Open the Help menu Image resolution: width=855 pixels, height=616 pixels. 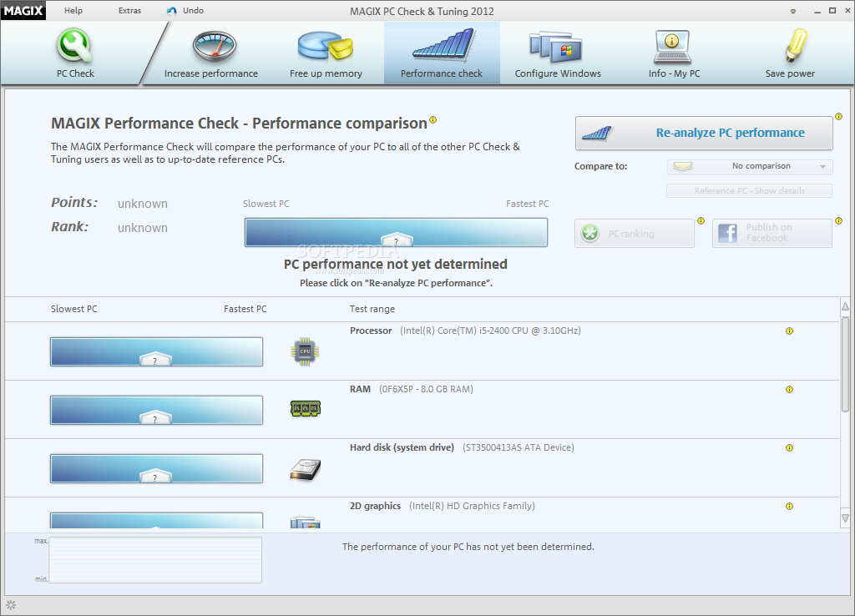[73, 10]
